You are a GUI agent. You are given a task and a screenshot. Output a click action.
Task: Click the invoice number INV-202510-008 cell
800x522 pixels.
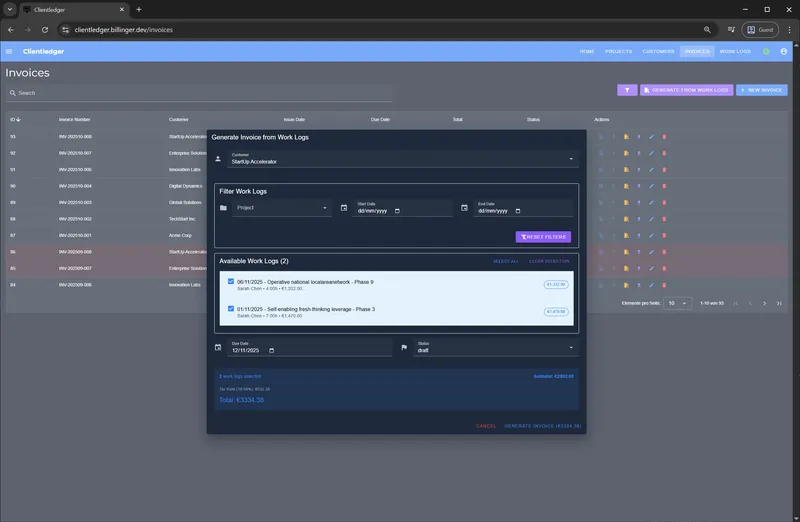[x=75, y=137]
